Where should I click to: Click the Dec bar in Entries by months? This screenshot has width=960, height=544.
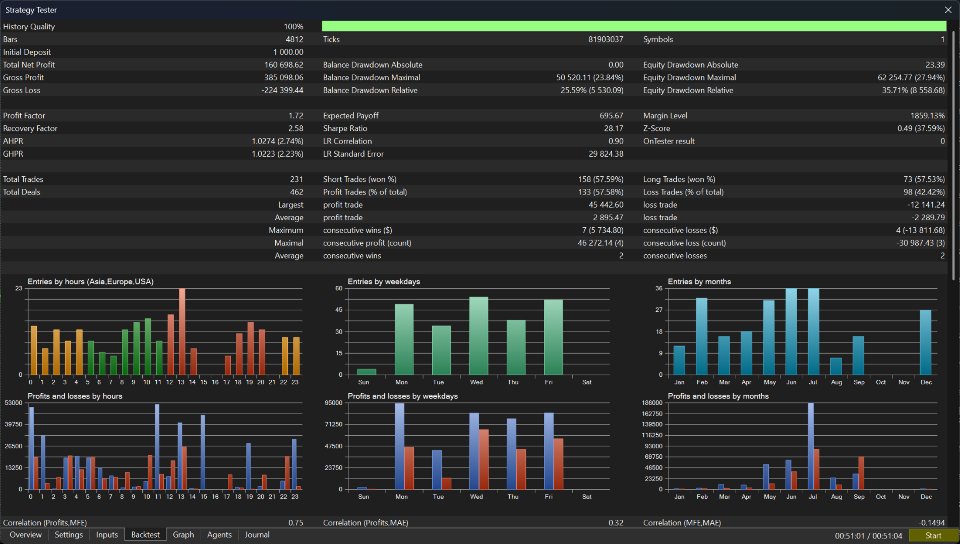click(926, 342)
